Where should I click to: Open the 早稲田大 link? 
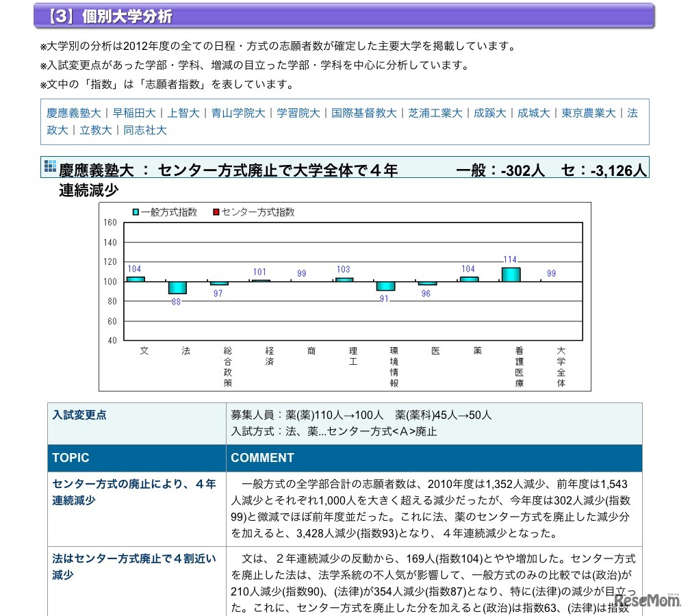134,113
